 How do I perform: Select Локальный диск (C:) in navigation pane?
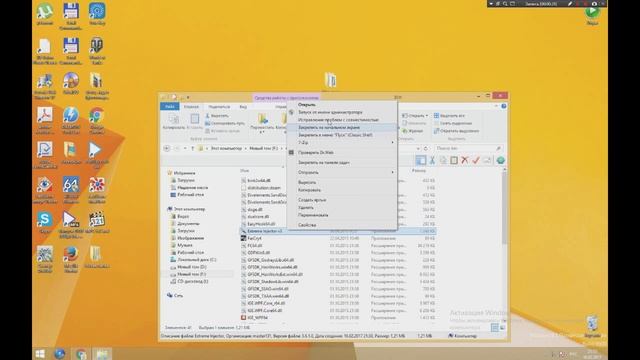tap(194, 260)
